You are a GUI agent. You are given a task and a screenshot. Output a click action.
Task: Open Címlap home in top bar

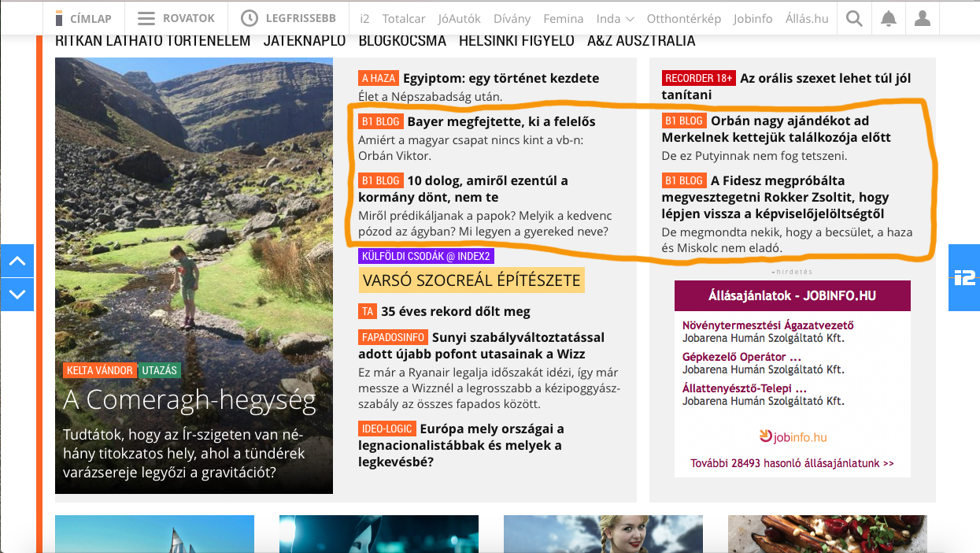83,18
